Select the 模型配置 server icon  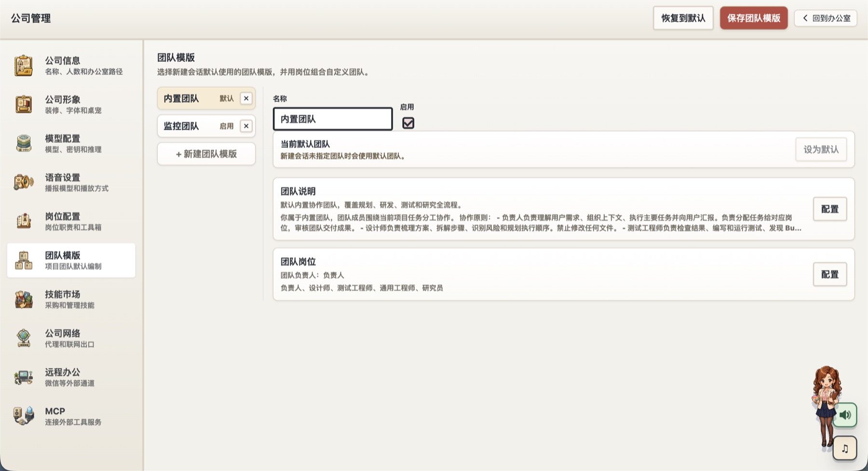click(23, 144)
